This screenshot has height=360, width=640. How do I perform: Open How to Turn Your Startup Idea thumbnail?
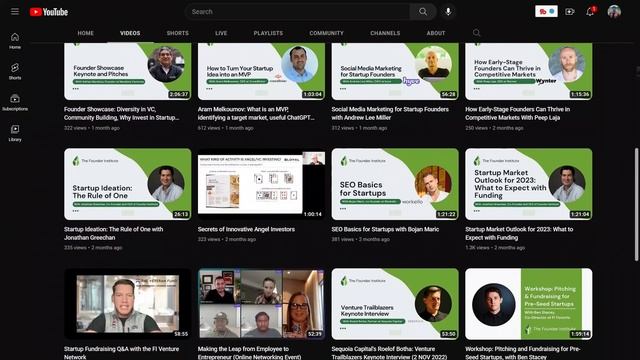pos(261,71)
